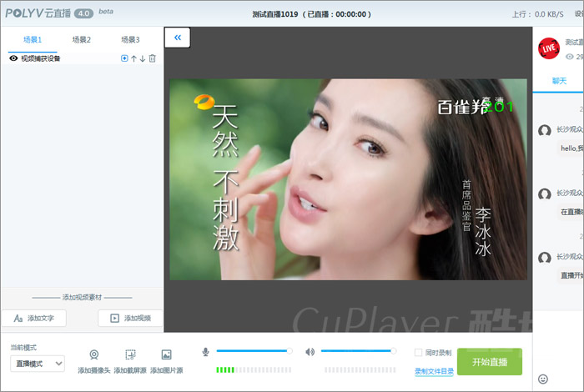Mute the microphone icon
This screenshot has height=392, width=584.
[206, 351]
